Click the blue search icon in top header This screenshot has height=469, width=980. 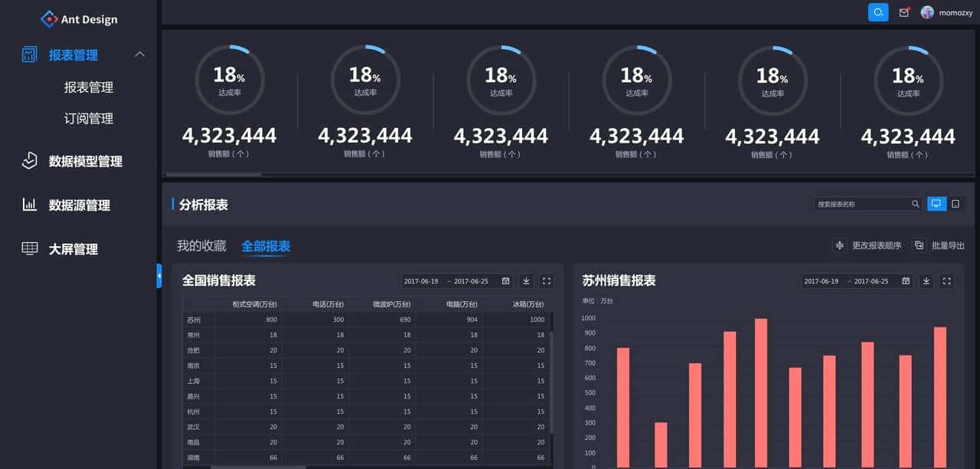(878, 12)
